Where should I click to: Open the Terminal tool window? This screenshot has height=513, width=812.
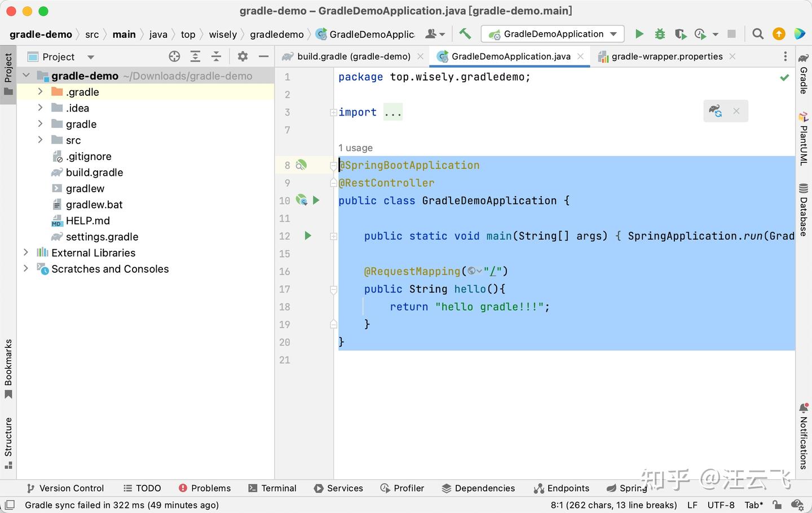272,488
